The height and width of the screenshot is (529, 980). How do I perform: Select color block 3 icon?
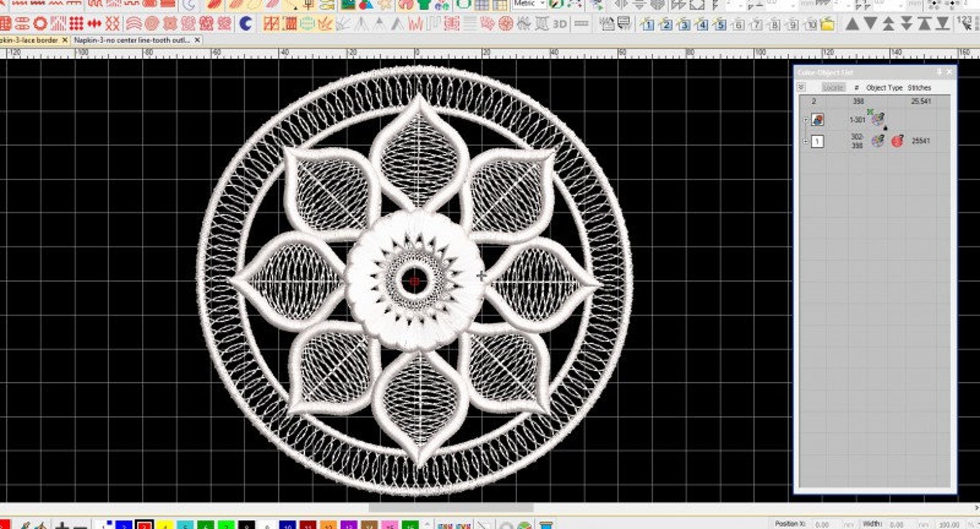[x=683, y=25]
